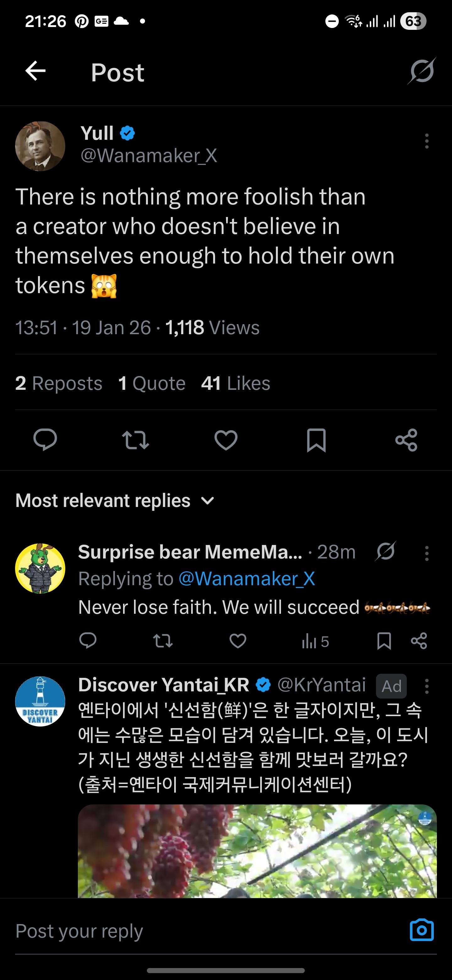Open more options on the Discover Yantai ad
Screen dimensions: 452x980
(x=427, y=687)
